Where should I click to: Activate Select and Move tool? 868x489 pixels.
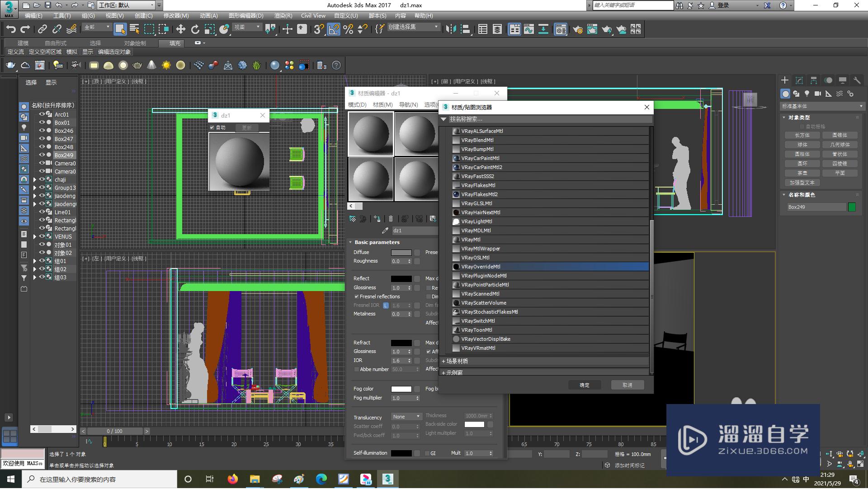(x=181, y=29)
